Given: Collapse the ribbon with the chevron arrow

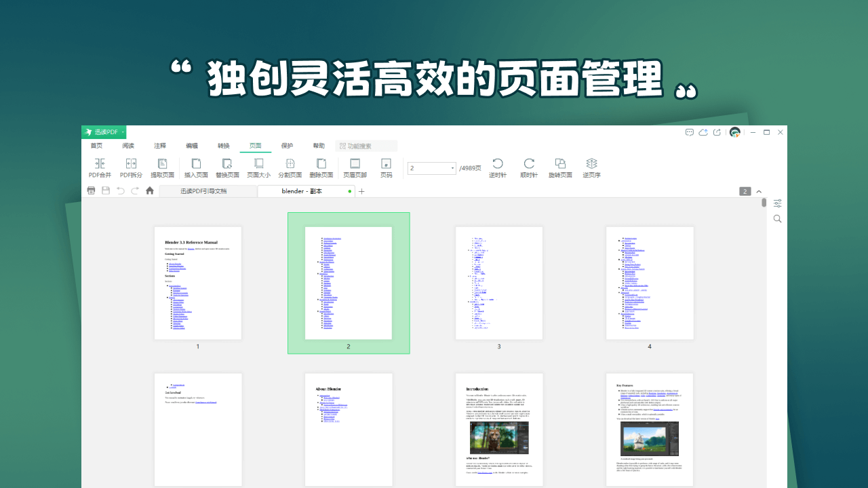Looking at the screenshot, I should (759, 191).
